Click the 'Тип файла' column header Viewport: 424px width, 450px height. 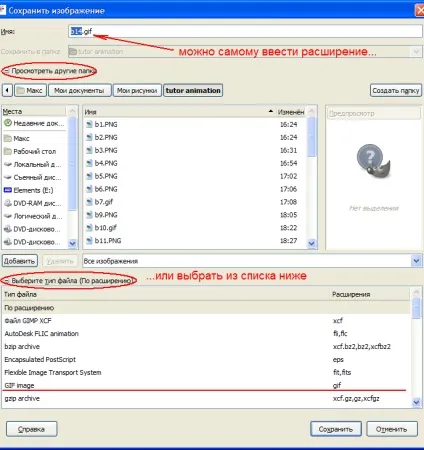coord(166,294)
